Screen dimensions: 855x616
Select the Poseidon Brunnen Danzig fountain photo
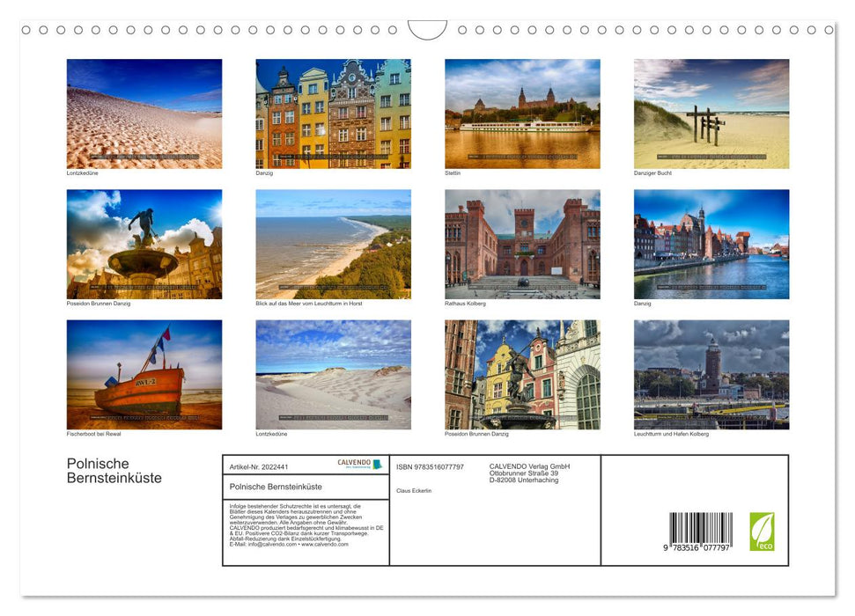[144, 243]
